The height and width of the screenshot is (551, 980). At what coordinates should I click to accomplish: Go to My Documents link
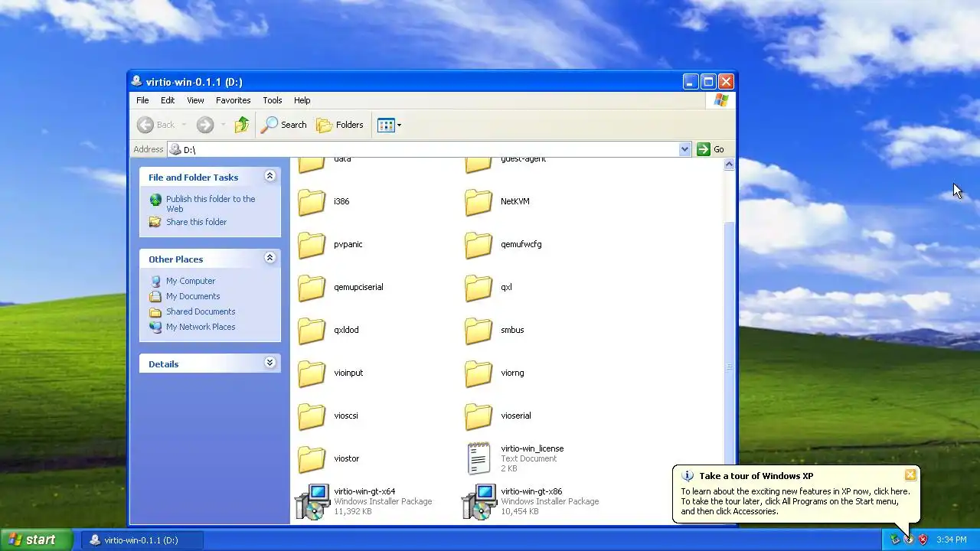193,296
